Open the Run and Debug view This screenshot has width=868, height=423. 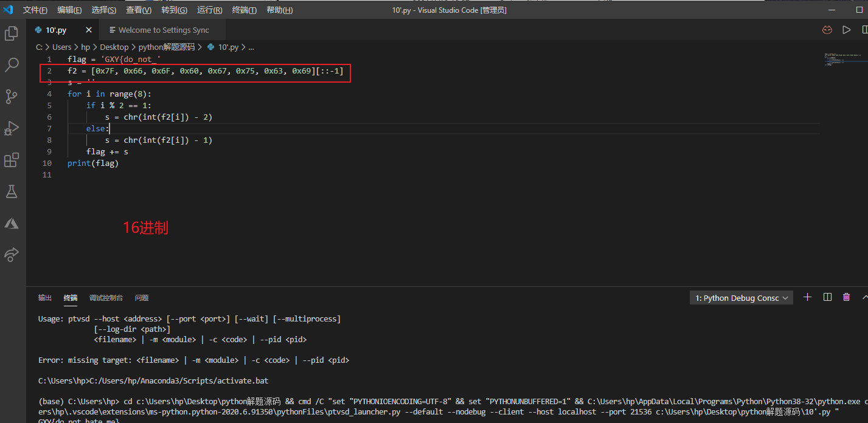(12, 128)
